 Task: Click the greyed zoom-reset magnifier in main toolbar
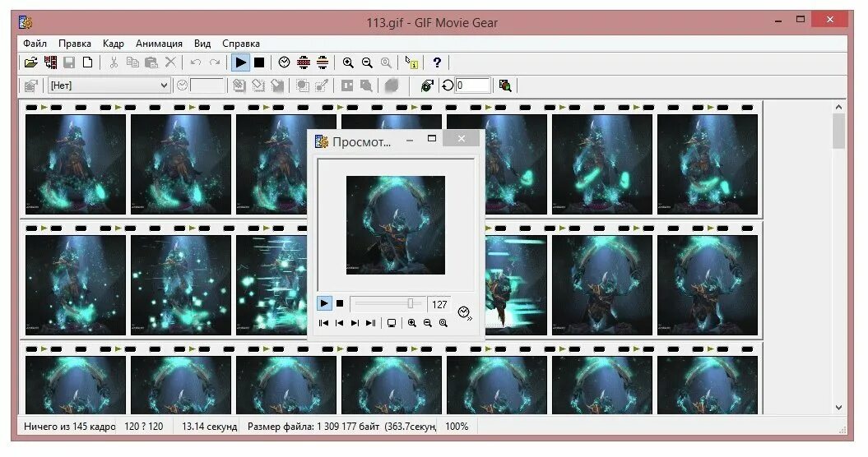386,62
